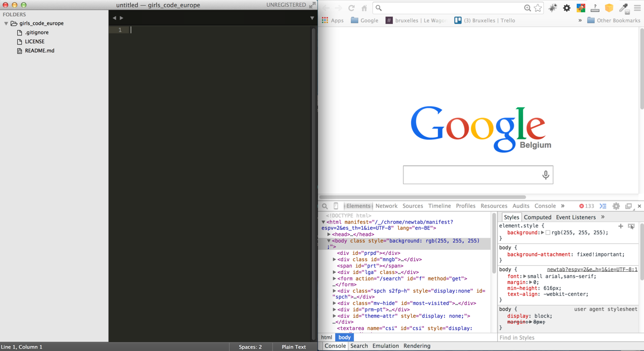The height and width of the screenshot is (351, 644).
Task: Open the Apps grid shortcut
Action: (x=332, y=20)
